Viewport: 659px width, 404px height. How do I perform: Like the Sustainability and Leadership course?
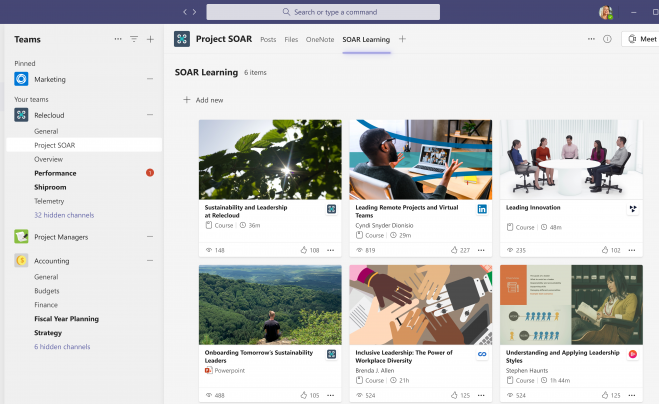tap(304, 250)
